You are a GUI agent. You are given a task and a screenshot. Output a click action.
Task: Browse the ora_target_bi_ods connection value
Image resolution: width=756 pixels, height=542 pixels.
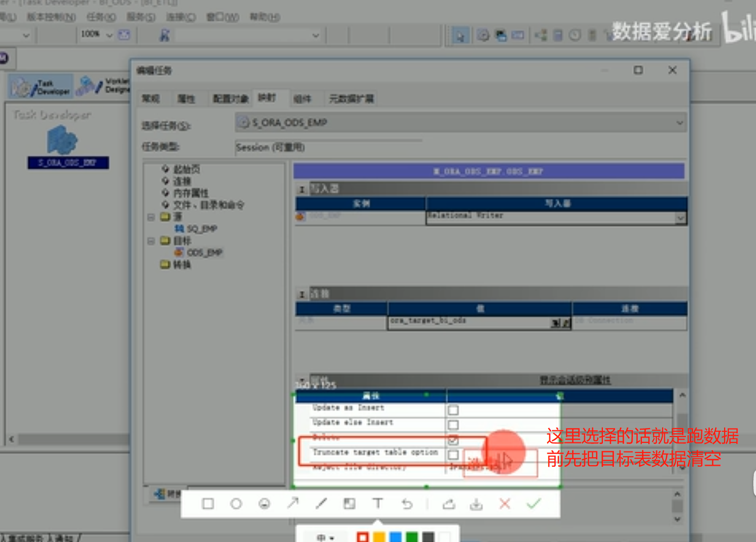coord(560,322)
